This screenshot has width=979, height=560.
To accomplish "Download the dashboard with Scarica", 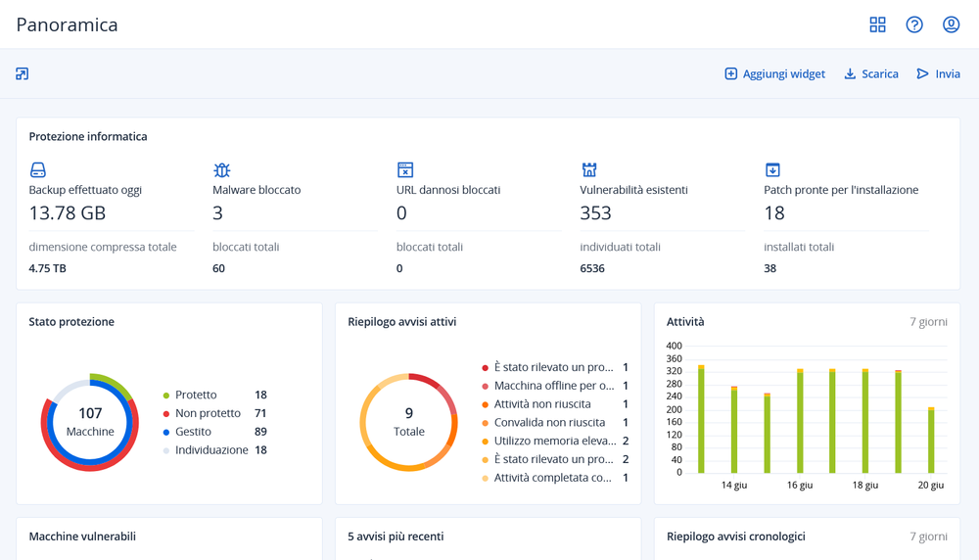I will (x=870, y=73).
